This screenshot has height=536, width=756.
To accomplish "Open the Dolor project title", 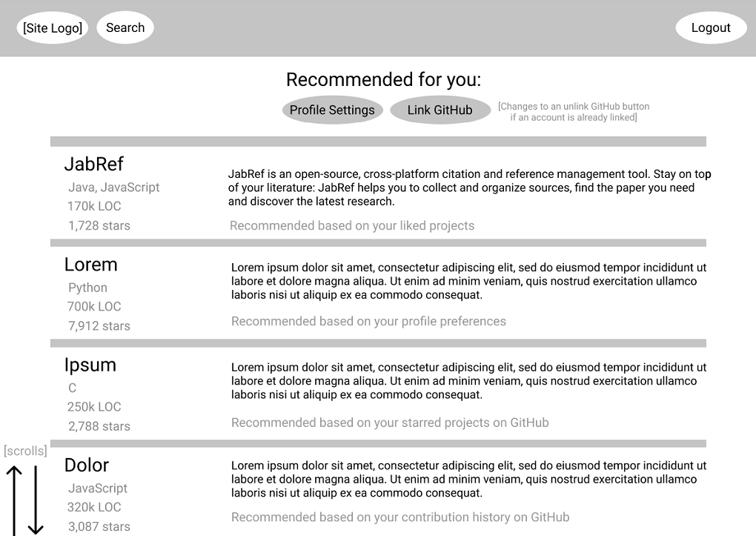I will [87, 465].
